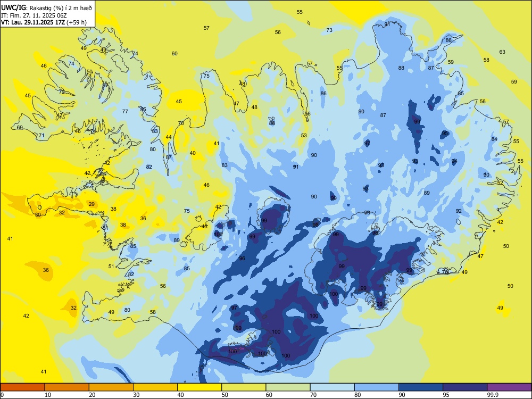This screenshot has height=399, width=532.
Task: Click the humidity value '95' on the map
Action: [445, 134]
